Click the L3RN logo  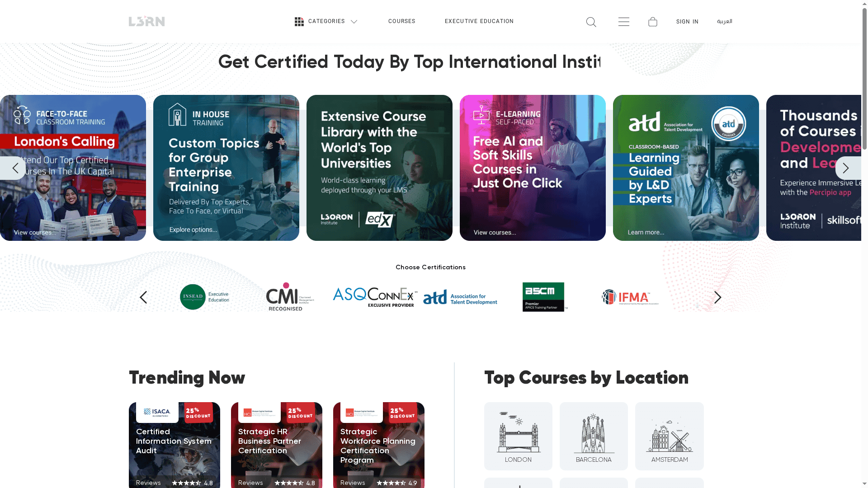point(146,21)
